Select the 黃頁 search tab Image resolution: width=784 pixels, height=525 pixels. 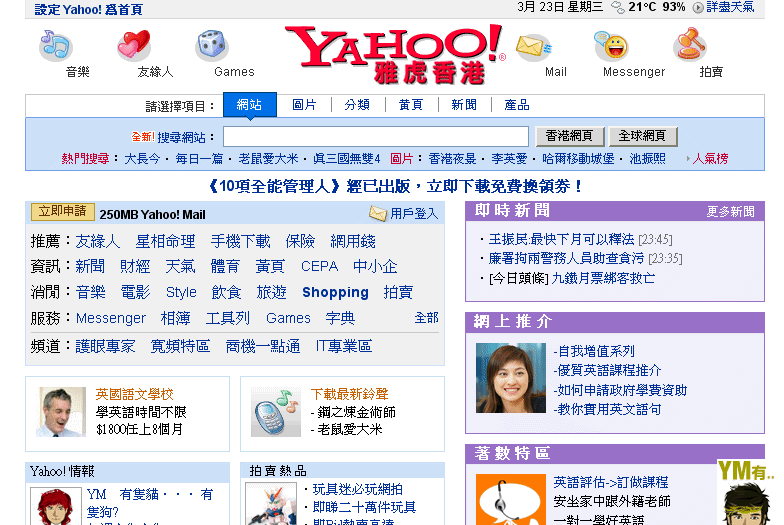point(410,105)
